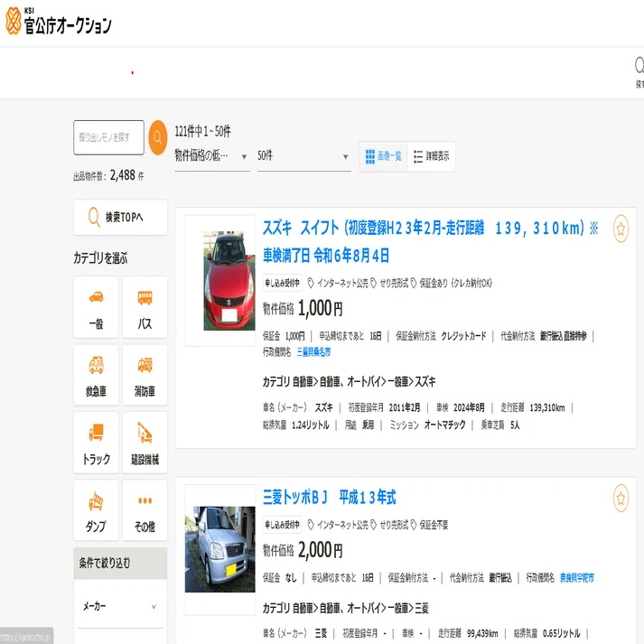Click the 121件中1~50件 result count

pos(203,132)
